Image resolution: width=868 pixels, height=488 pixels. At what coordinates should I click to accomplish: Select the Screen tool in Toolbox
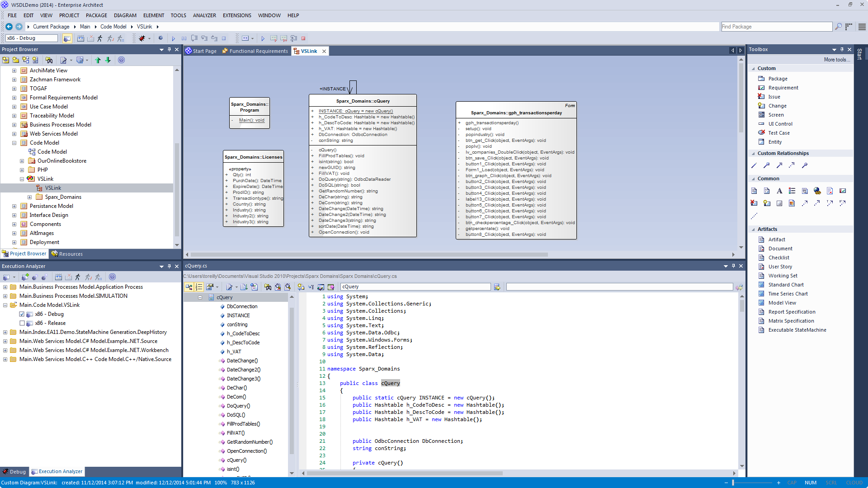(776, 115)
